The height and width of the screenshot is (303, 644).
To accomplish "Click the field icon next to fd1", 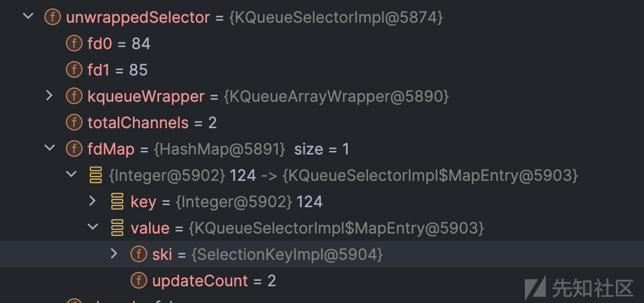I will click(x=74, y=70).
